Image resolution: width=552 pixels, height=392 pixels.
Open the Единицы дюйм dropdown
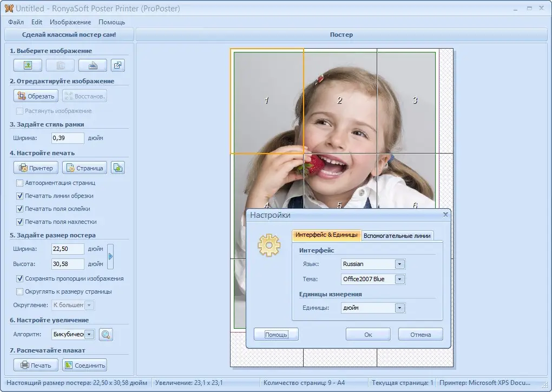point(399,308)
